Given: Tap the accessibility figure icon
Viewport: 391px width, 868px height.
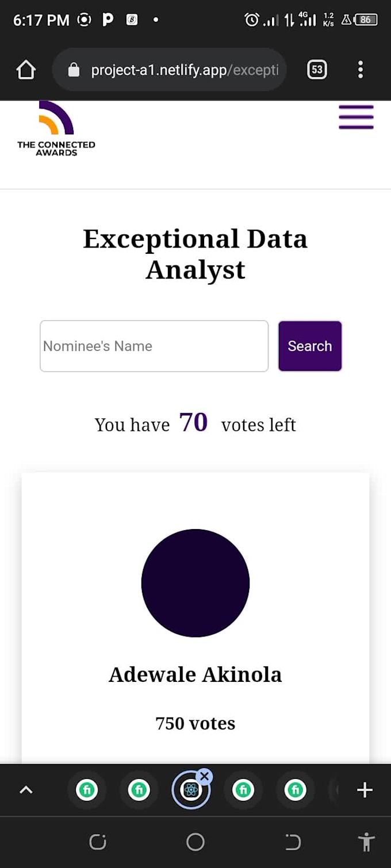Looking at the screenshot, I should (366, 842).
